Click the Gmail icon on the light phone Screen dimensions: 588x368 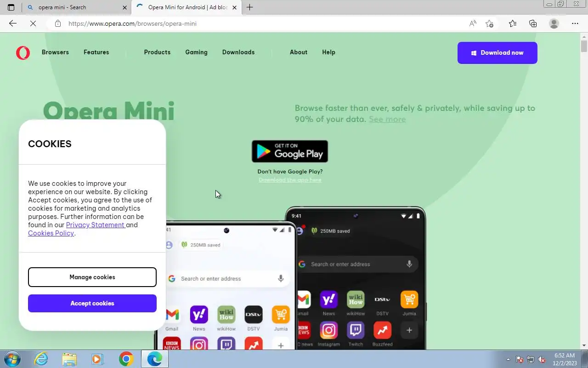point(172,315)
